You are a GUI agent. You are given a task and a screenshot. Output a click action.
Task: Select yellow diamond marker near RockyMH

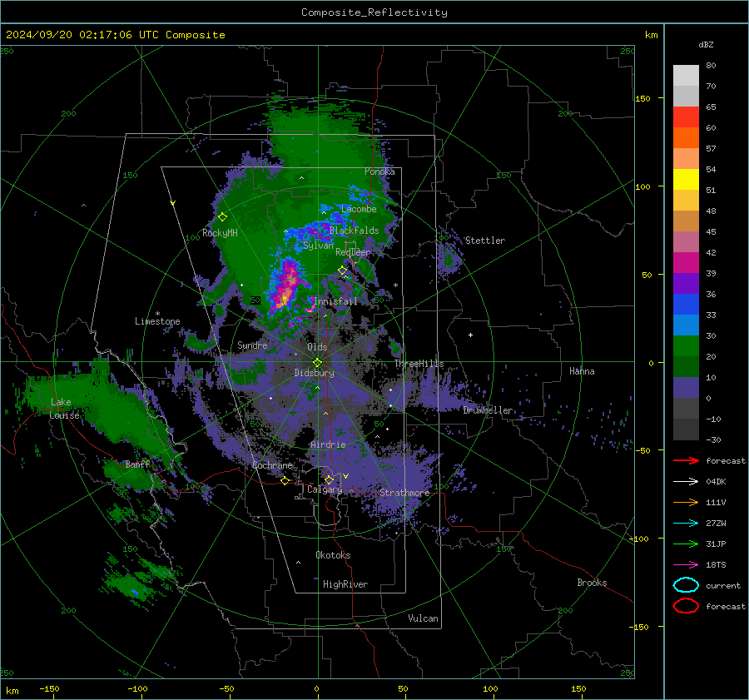[x=222, y=217]
